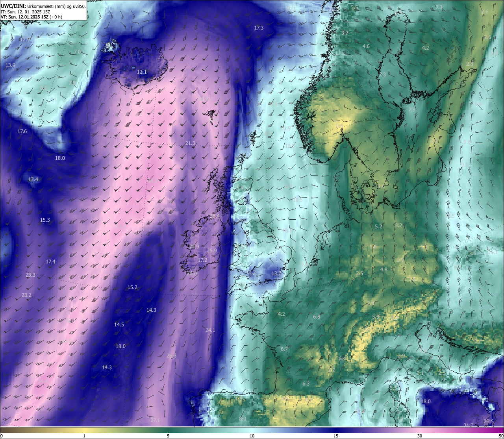Click the 21.7 value at the bottom right
Image resolution: width=504 pixels, height=439 pixels.
coord(468,425)
